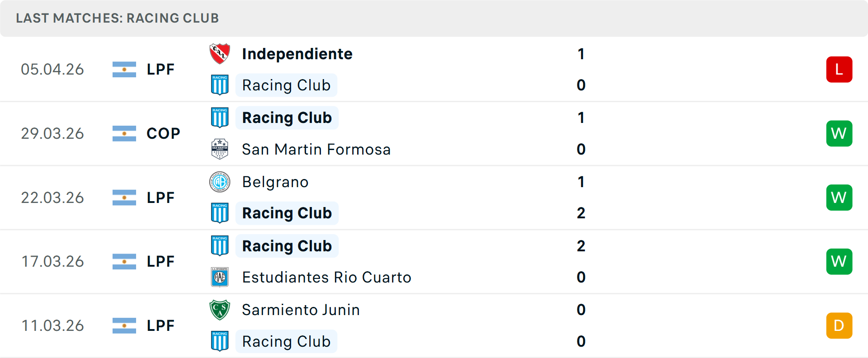The height and width of the screenshot is (358, 868).
Task: Click the Independiente club crest
Action: [220, 53]
